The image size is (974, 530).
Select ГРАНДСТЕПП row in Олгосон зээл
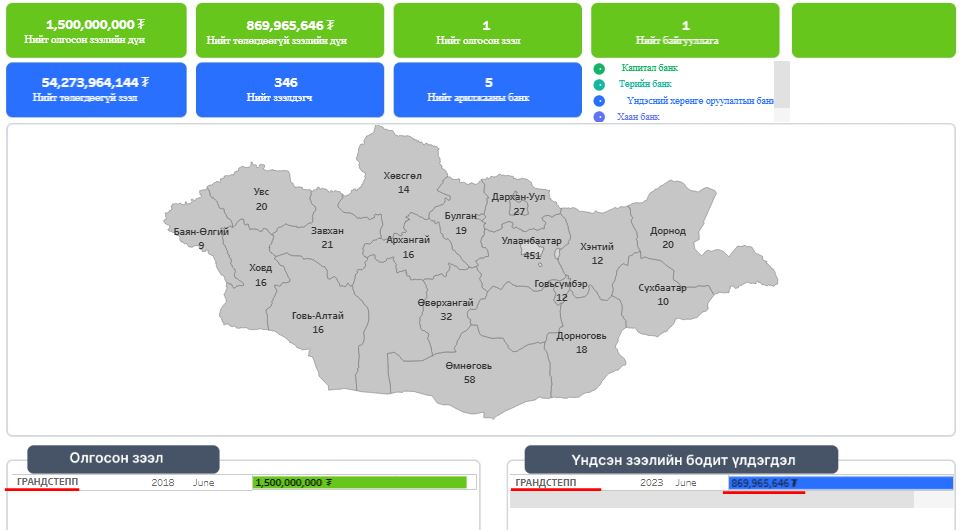pos(47,482)
